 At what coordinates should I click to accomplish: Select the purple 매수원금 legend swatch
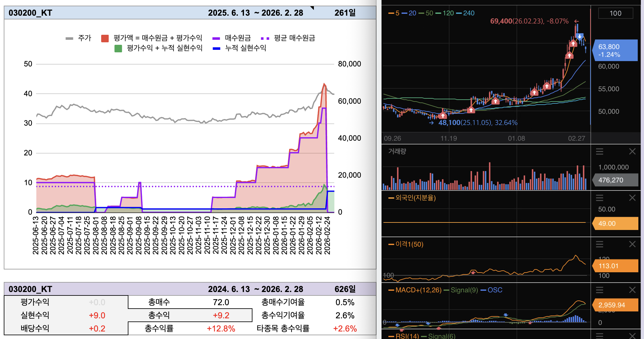[x=216, y=39]
